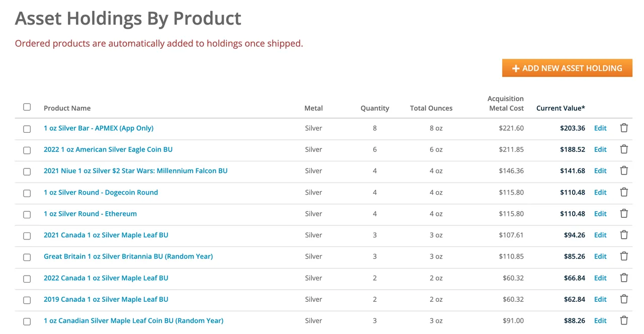644x334 pixels.
Task: Sort by Current Value column header
Action: click(560, 108)
